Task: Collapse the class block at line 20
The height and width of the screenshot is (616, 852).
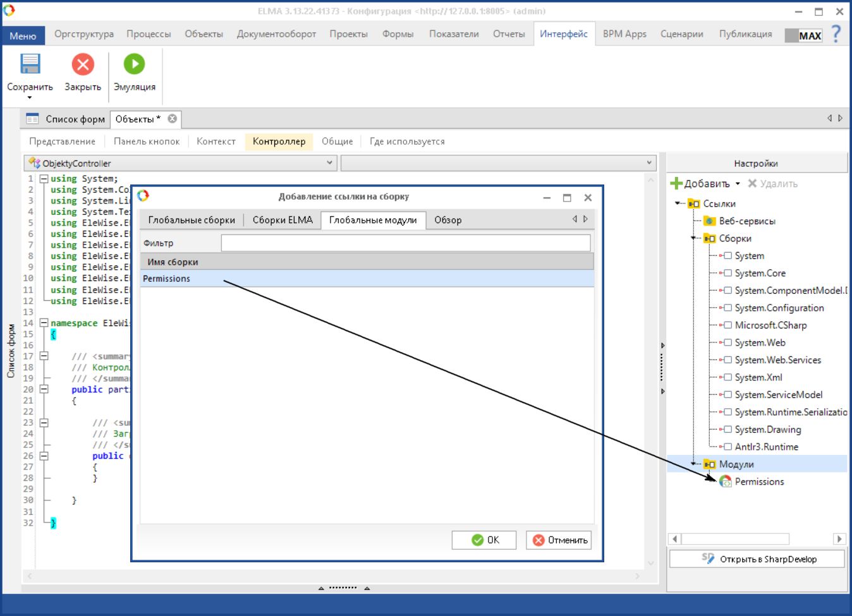Action: click(44, 389)
